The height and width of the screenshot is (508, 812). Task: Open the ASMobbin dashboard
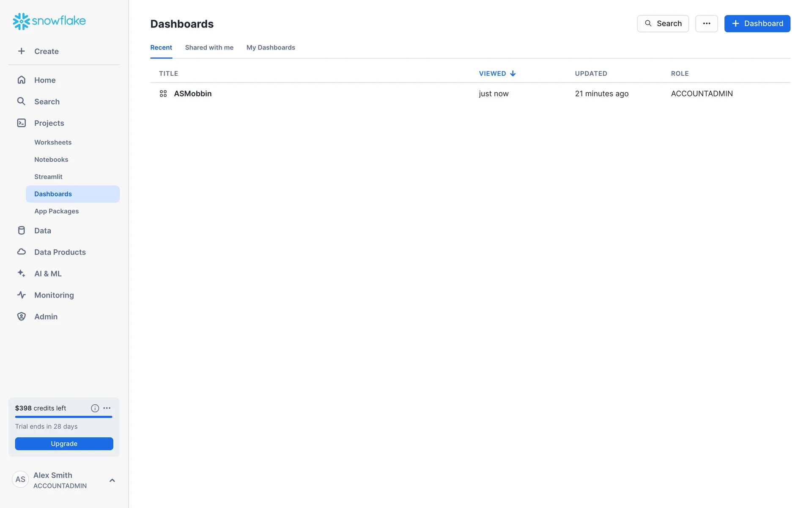[x=192, y=94]
